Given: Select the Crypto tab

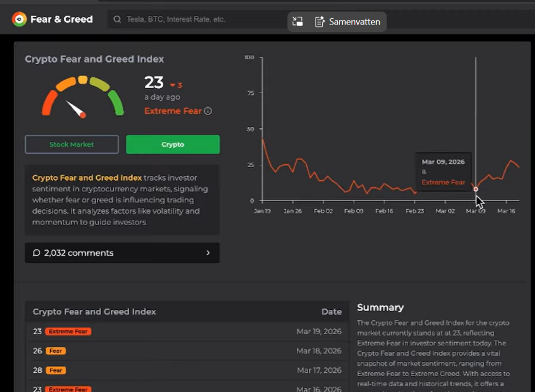Looking at the screenshot, I should (x=172, y=144).
